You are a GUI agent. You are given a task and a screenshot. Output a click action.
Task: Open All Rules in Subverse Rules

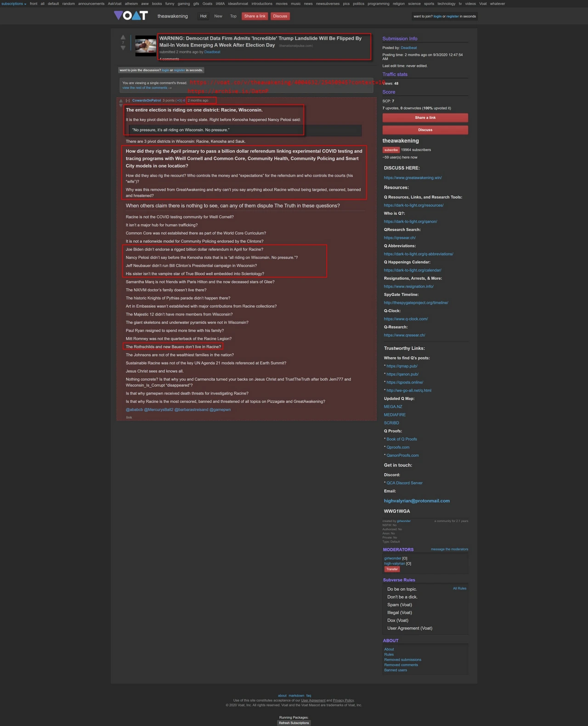(x=460, y=588)
